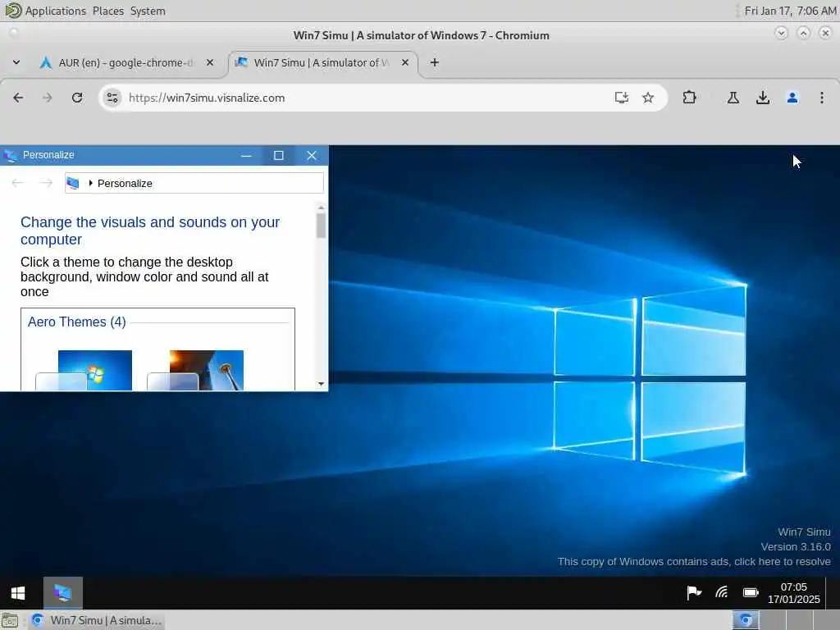
Task: Close the Win7 Simu tab
Action: pos(405,62)
